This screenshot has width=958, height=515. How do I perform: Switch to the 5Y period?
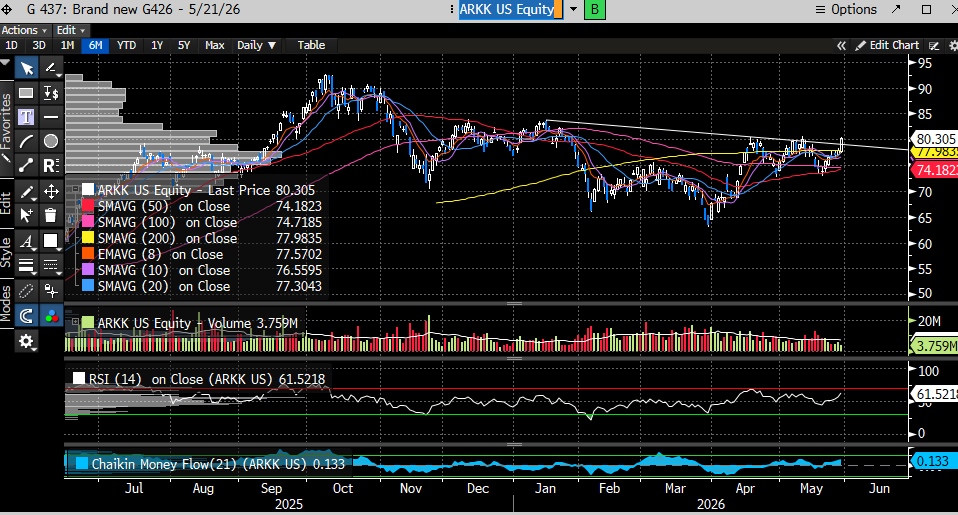184,45
